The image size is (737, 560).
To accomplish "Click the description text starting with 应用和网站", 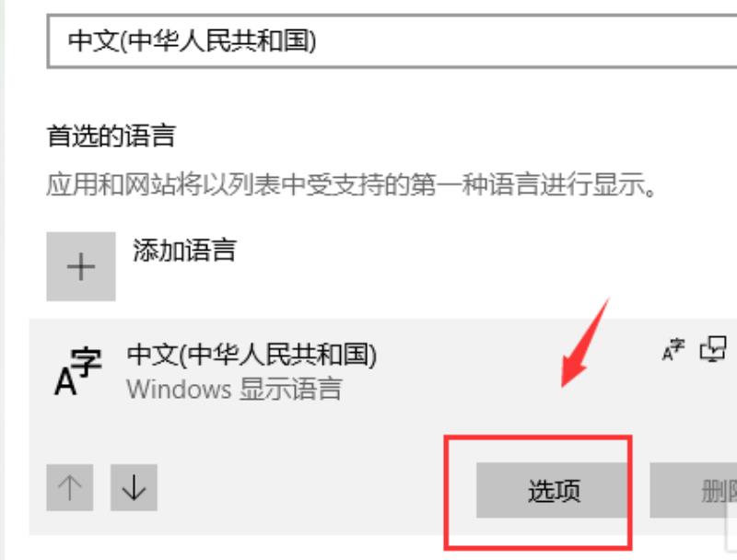I will (351, 184).
